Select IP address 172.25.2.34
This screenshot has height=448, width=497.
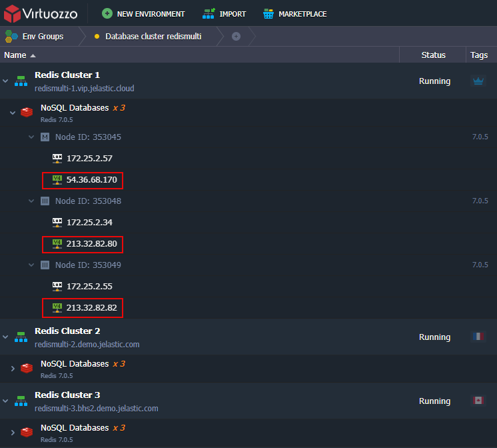coord(89,223)
